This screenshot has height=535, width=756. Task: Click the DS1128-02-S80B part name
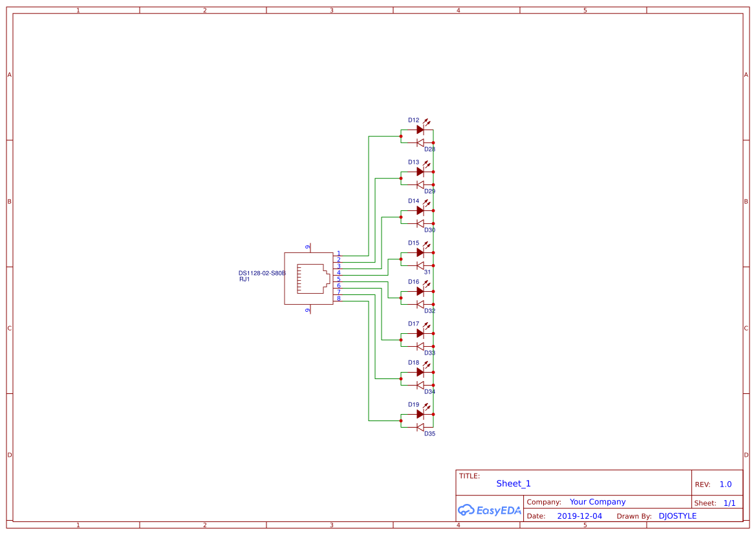click(262, 273)
